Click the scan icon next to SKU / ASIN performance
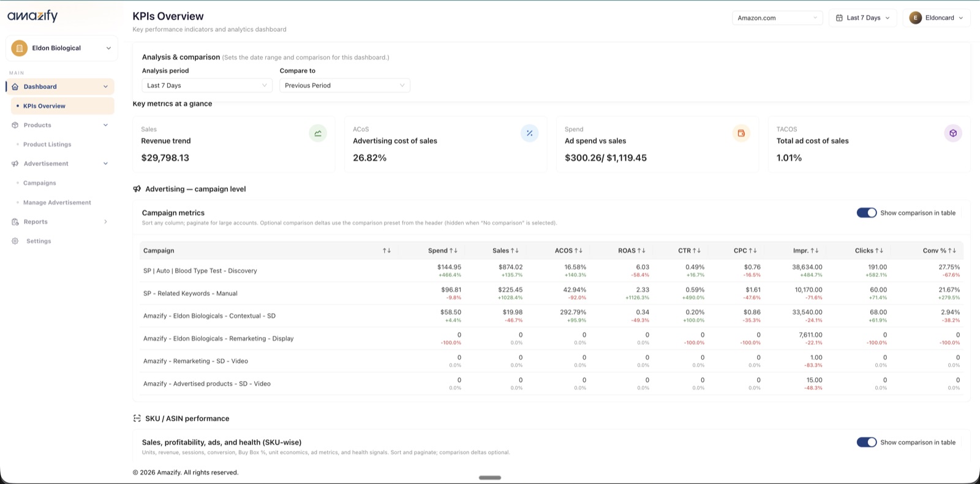The image size is (980, 484). click(x=137, y=418)
